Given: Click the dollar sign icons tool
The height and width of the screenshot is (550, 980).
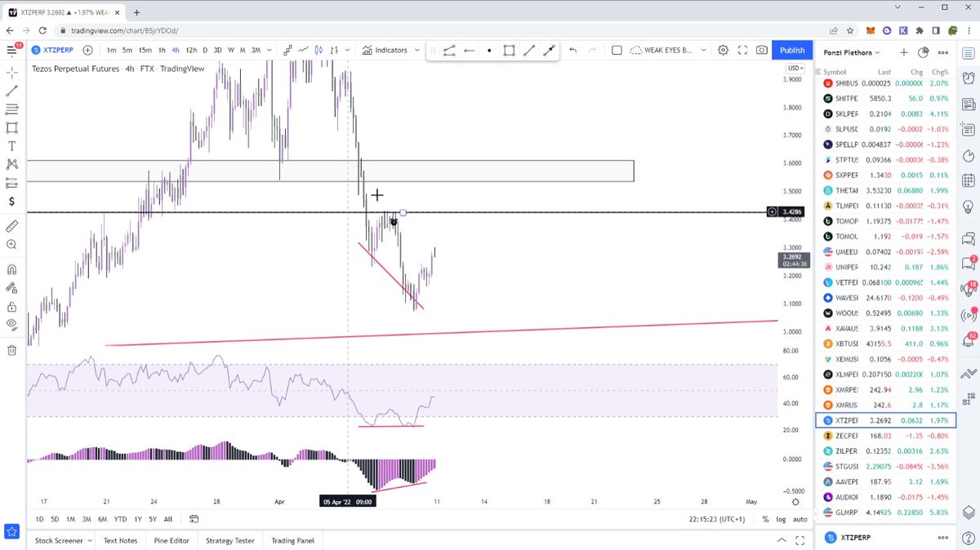Looking at the screenshot, I should point(11,202).
